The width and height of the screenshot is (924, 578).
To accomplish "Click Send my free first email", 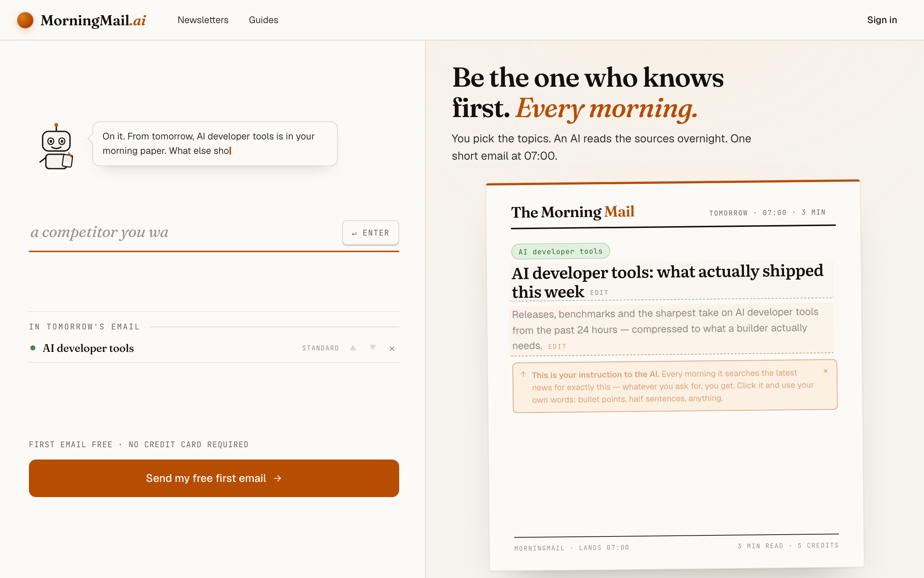I will (214, 478).
